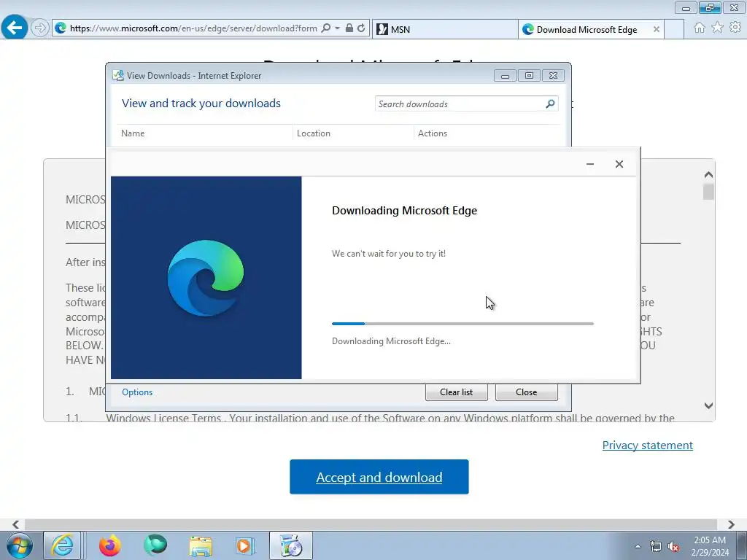This screenshot has width=747, height=560.
Task: Switch to the MSN tab
Action: (x=444, y=29)
